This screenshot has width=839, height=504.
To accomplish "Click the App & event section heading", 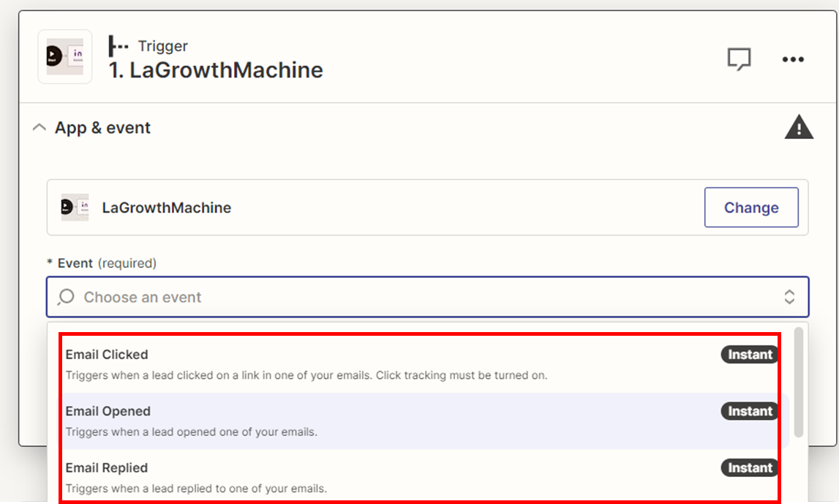I will (102, 128).
